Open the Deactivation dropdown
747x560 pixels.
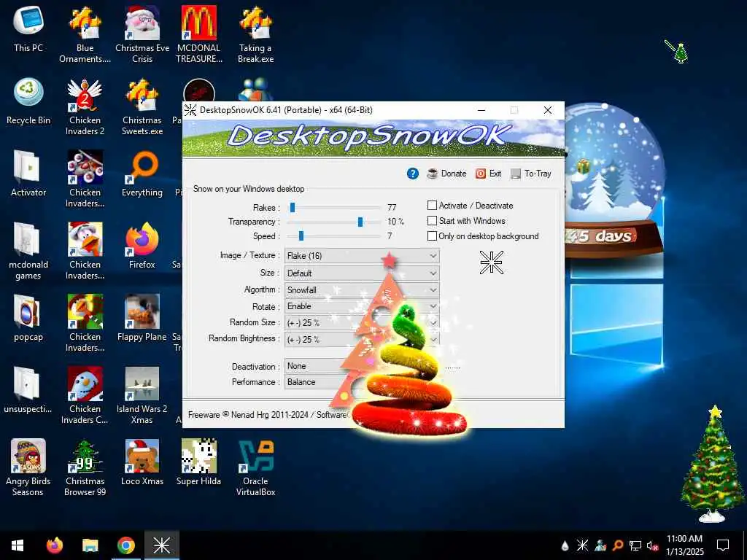pyautogui.click(x=362, y=366)
